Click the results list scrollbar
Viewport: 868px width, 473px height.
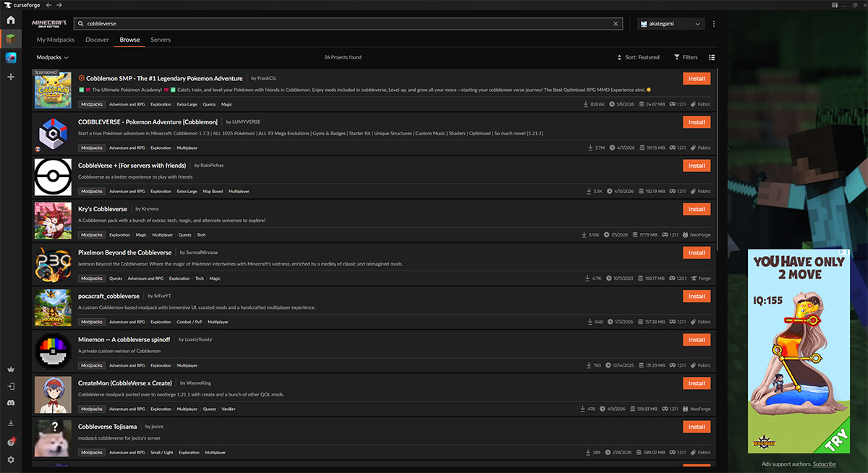coord(718,159)
